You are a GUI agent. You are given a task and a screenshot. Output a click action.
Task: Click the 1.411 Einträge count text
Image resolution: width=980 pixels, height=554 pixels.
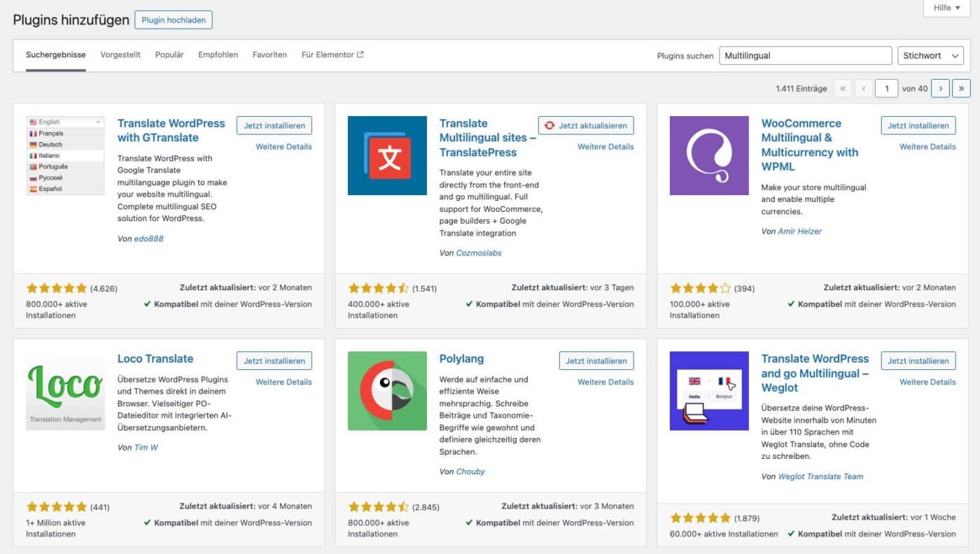click(x=801, y=89)
